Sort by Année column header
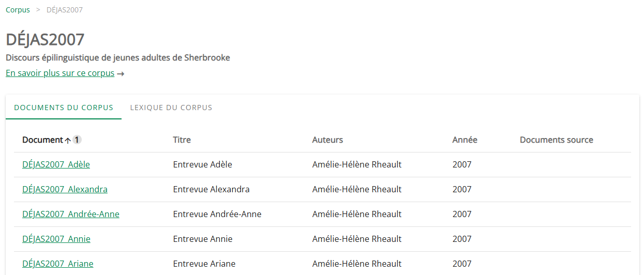 465,140
